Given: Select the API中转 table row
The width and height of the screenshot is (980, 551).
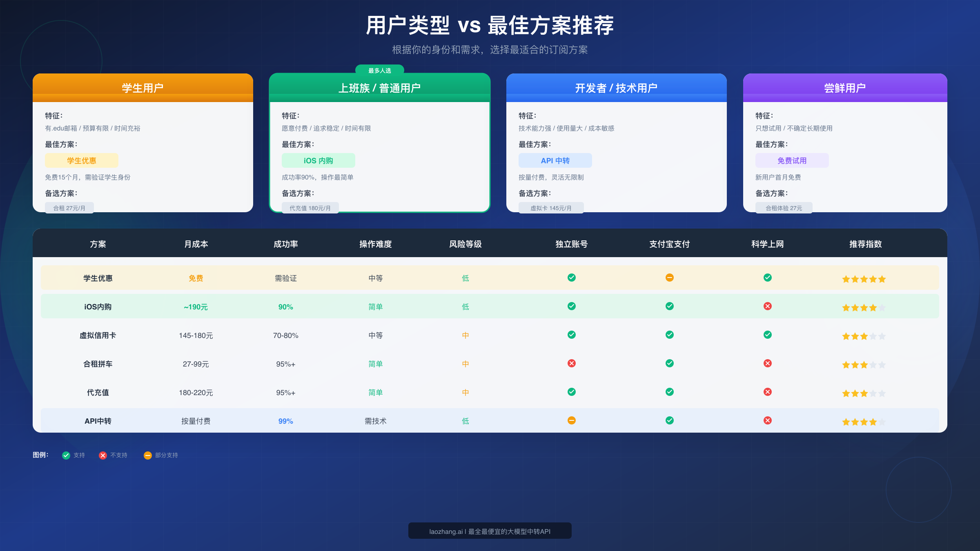Looking at the screenshot, I should click(x=98, y=421).
